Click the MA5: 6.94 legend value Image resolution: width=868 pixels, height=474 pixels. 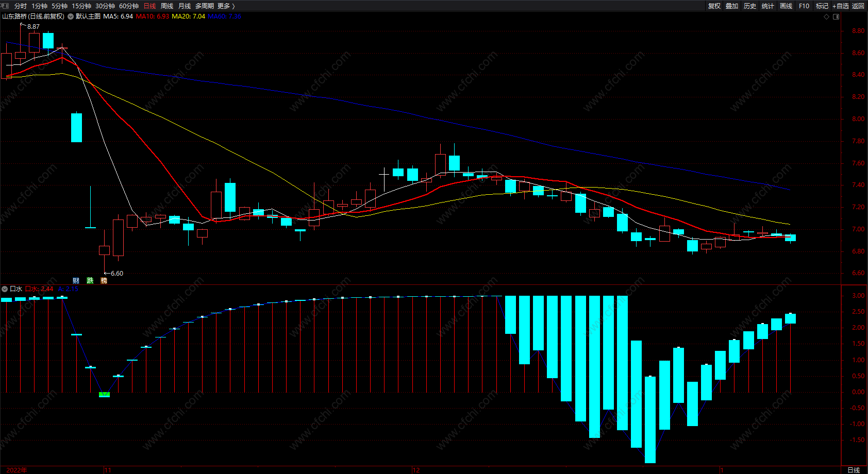coord(118,16)
